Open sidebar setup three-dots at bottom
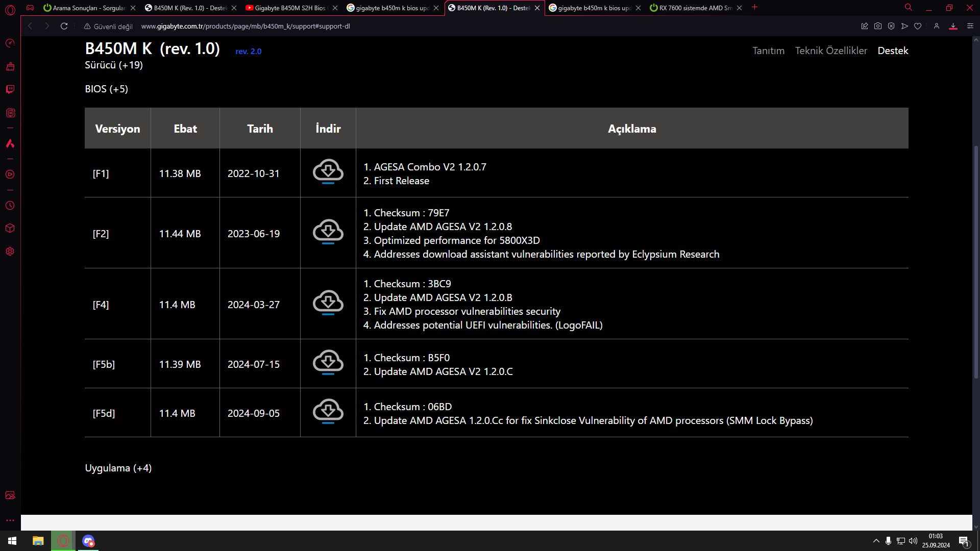980x551 pixels. coord(10,520)
